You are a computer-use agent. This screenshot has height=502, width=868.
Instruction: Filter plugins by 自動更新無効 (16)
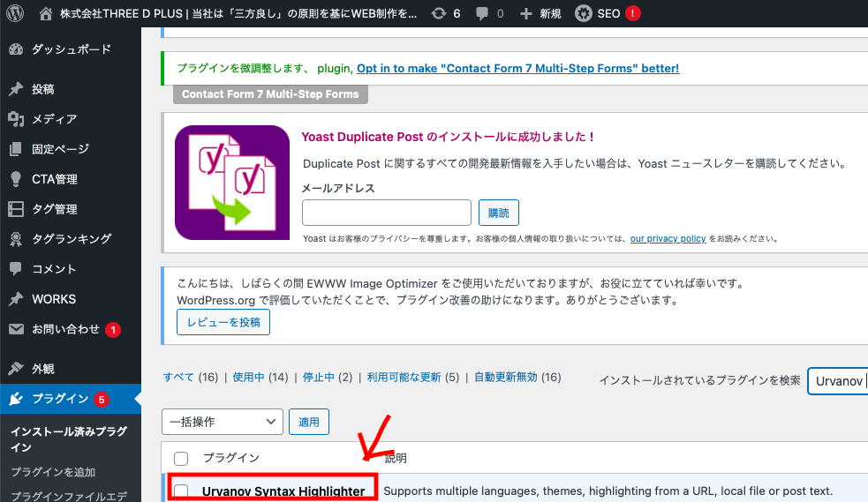point(517,377)
